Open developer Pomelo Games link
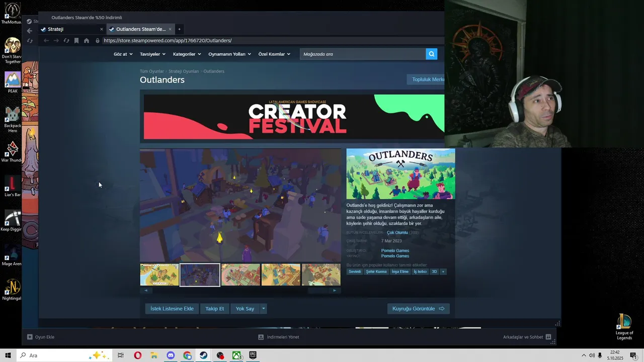This screenshot has width=644, height=362. [395, 250]
